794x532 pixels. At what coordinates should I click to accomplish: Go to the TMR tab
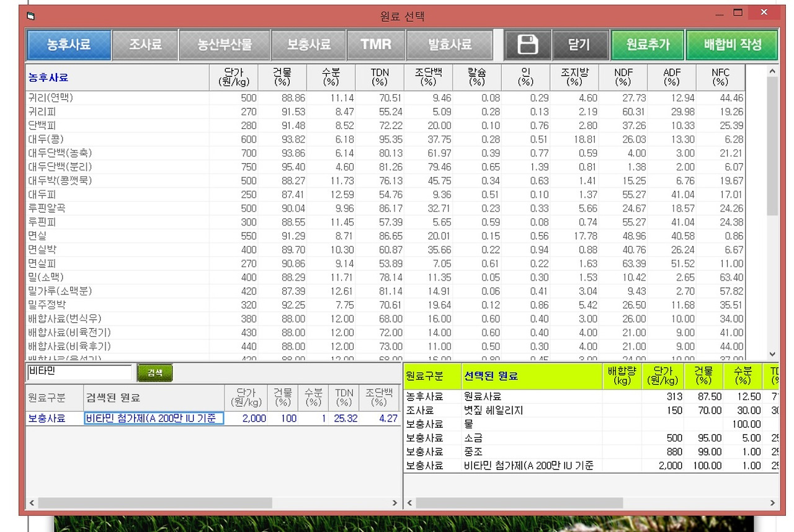pos(376,45)
